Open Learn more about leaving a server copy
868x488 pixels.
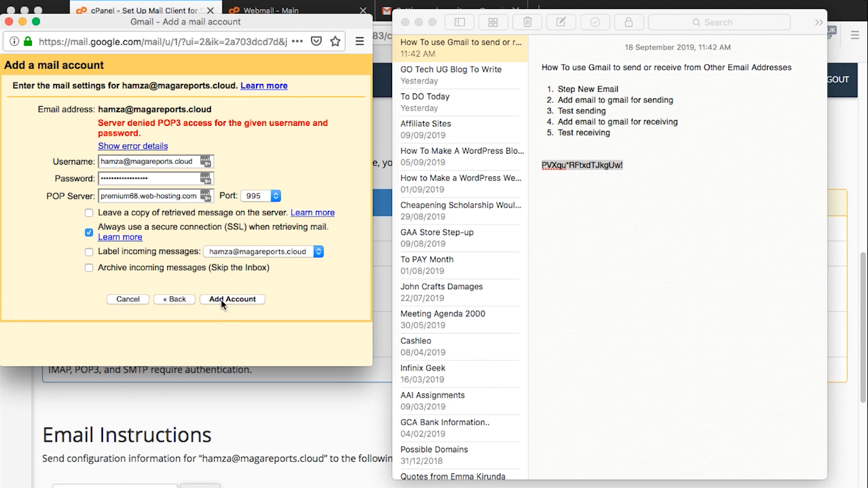(313, 213)
